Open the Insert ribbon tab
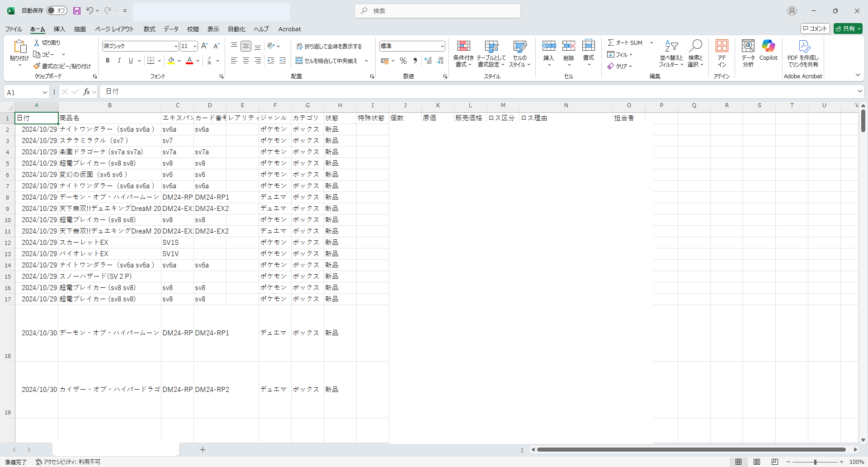This screenshot has width=868, height=467. [59, 29]
